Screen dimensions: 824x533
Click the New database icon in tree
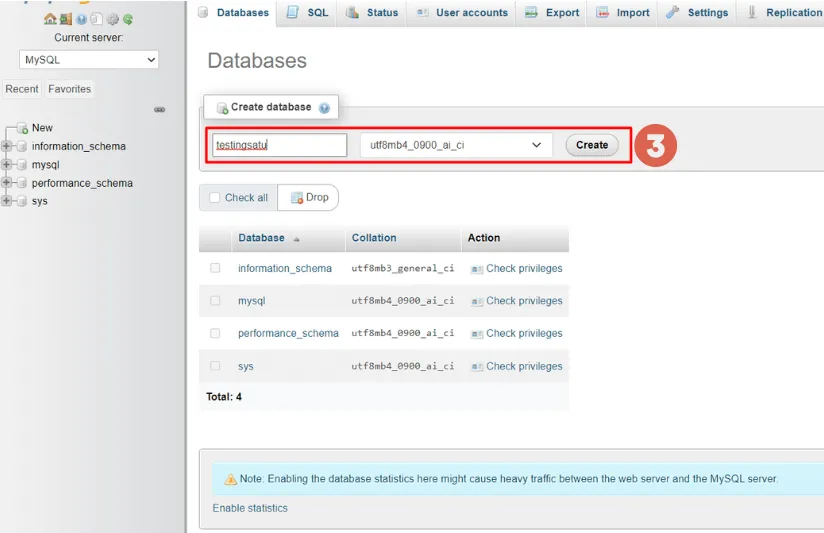click(23, 128)
